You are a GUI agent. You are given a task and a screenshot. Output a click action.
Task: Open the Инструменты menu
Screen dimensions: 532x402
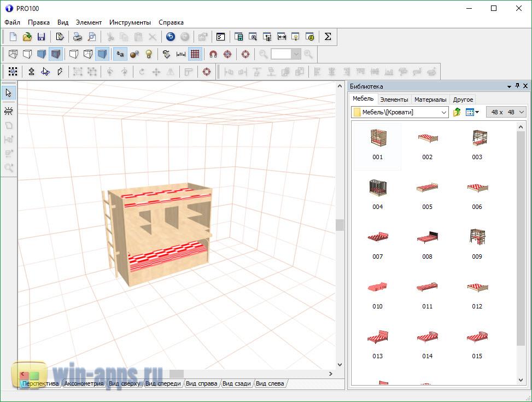(x=130, y=22)
